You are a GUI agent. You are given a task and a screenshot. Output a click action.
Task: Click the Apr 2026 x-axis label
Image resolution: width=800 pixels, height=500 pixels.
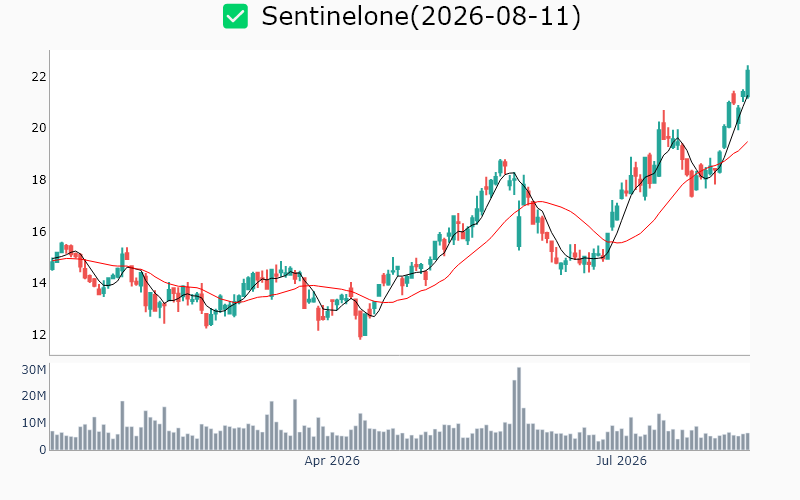pyautogui.click(x=332, y=461)
